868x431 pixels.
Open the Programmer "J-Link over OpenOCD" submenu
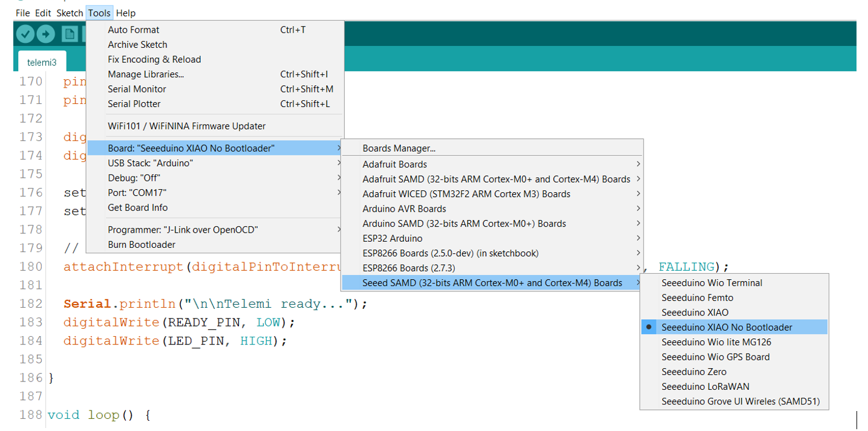click(183, 230)
